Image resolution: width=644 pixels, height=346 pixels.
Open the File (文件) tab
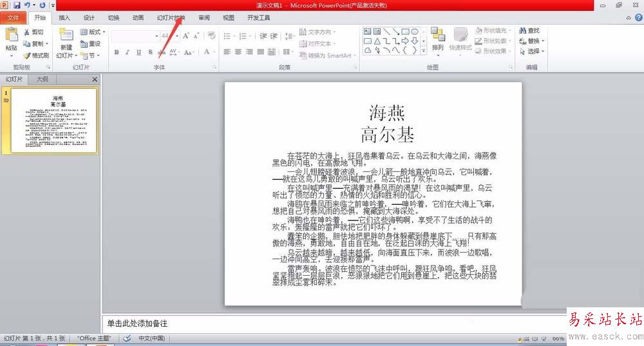13,17
